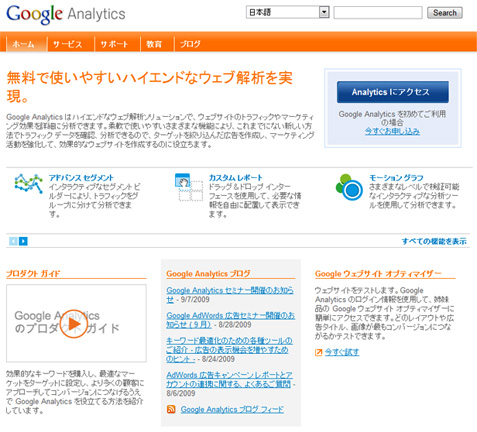Click the Google Analytics ブログ section heading
Viewport: 477px width, 432px height.
point(208,274)
